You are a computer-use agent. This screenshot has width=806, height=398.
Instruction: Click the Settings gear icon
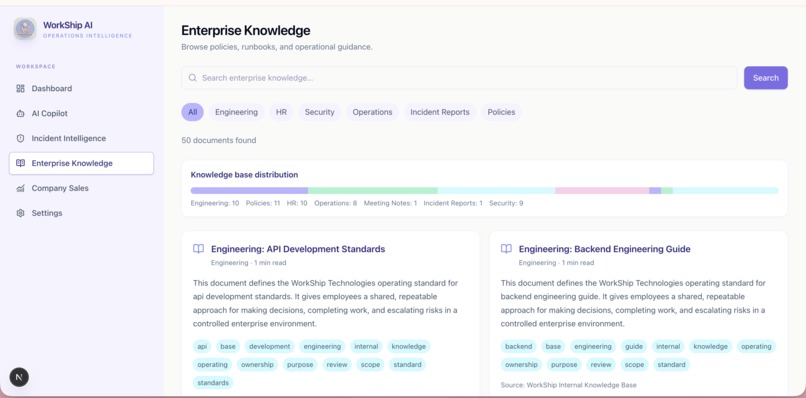pyautogui.click(x=21, y=213)
